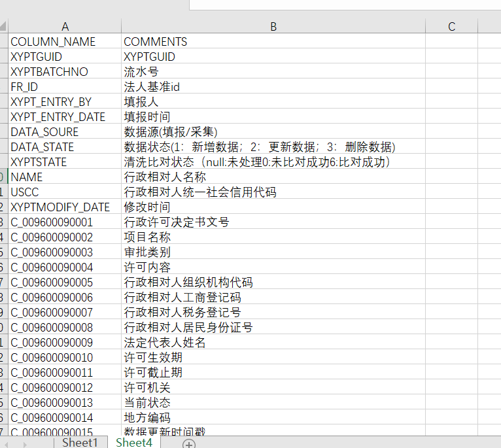Click cell 许可生效期
This screenshot has width=501, height=448.
point(273,357)
